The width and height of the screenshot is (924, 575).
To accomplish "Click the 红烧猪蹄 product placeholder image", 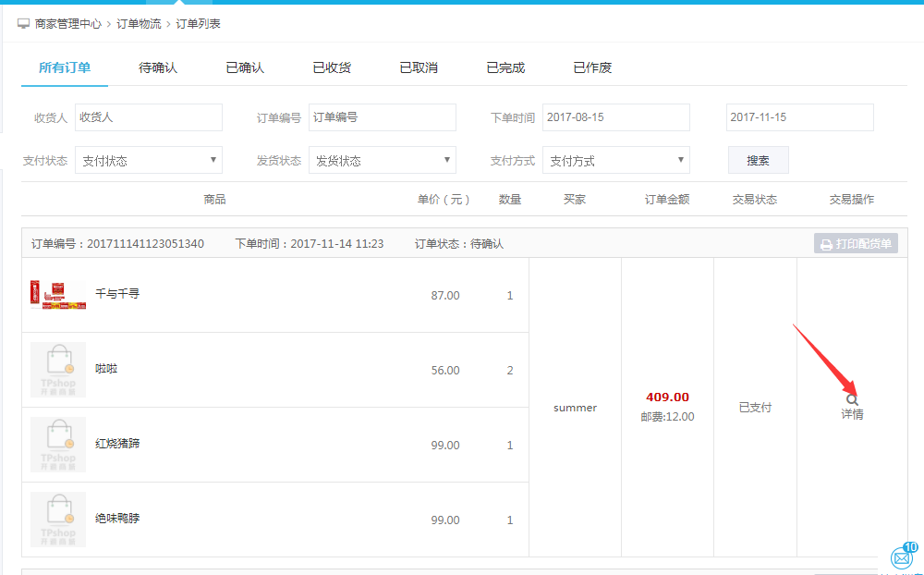I will 58,445.
